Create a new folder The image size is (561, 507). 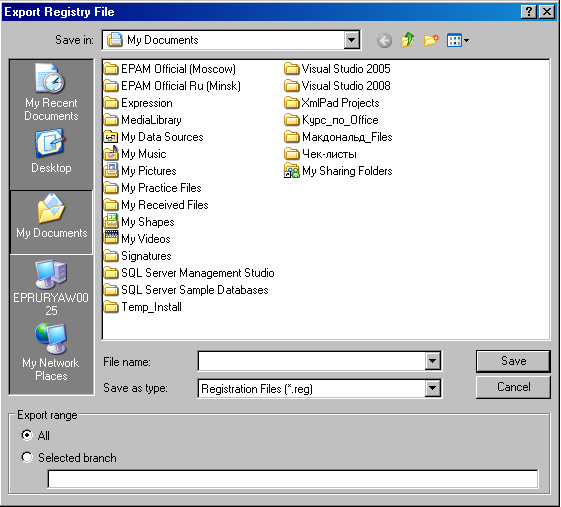431,40
